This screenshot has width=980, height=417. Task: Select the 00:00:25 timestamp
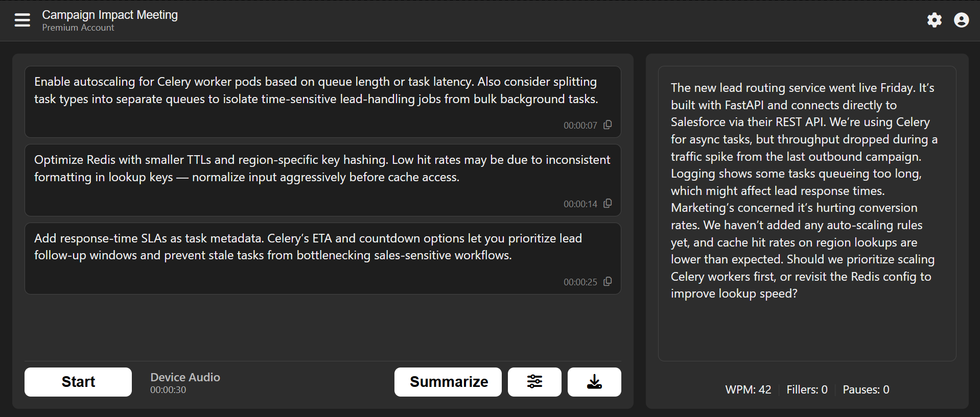(580, 282)
